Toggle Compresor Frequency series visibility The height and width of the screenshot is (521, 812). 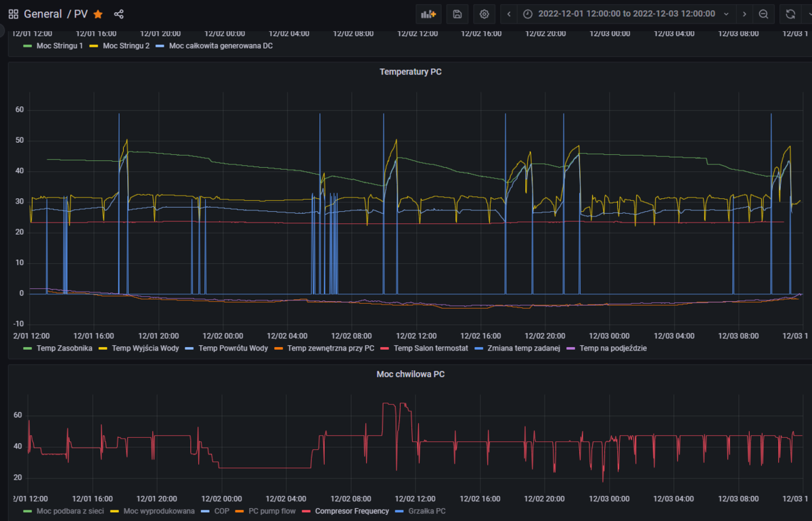(x=352, y=511)
